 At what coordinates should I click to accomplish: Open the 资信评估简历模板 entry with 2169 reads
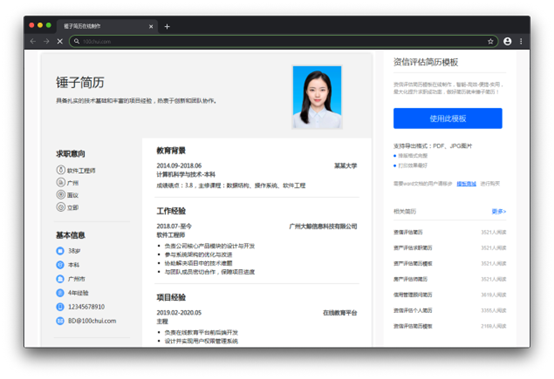click(413, 326)
